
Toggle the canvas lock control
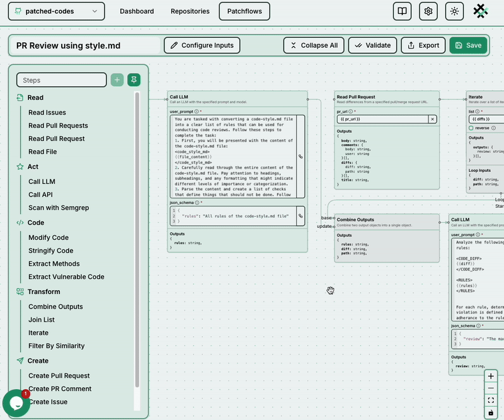tap(491, 412)
